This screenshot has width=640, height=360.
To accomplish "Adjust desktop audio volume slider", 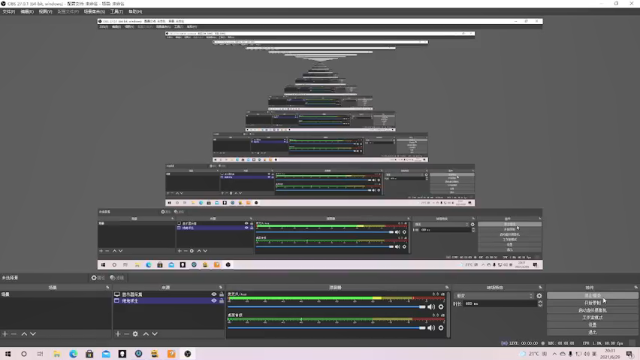I will coord(326,328).
